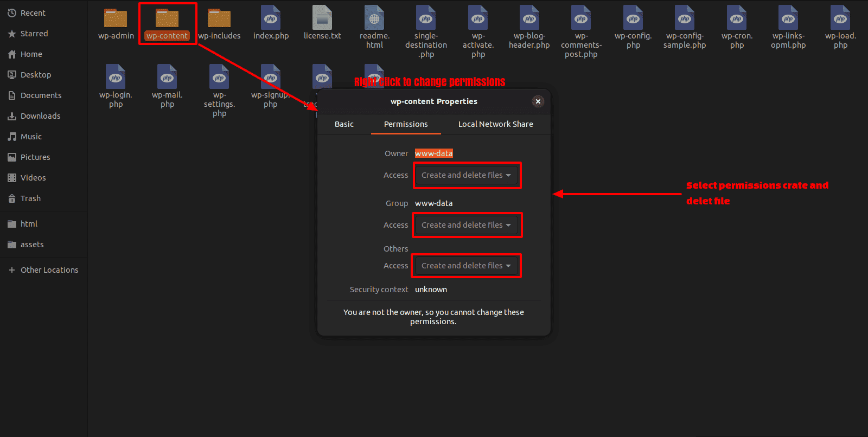
Task: Select the wp-comments-post.php file icon
Action: coord(581,17)
